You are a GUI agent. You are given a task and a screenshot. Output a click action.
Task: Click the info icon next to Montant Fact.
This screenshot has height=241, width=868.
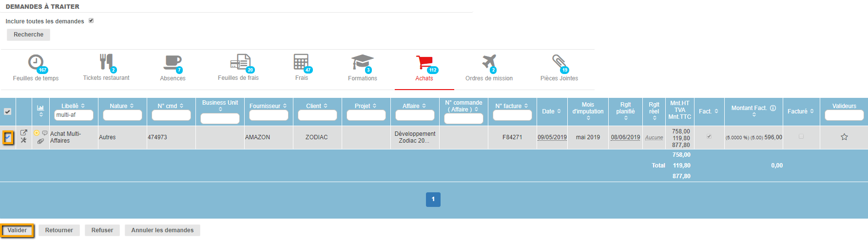click(x=773, y=108)
